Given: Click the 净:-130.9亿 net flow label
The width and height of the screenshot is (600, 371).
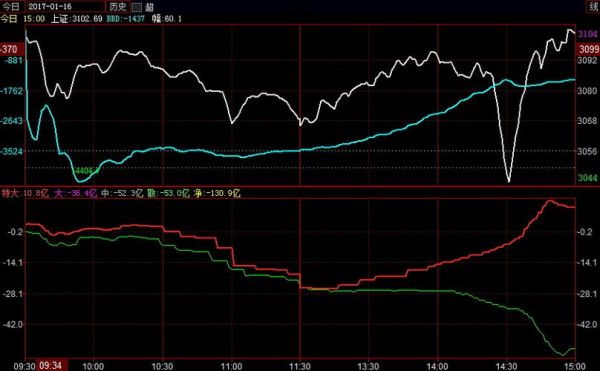Looking at the screenshot, I should click(217, 193).
